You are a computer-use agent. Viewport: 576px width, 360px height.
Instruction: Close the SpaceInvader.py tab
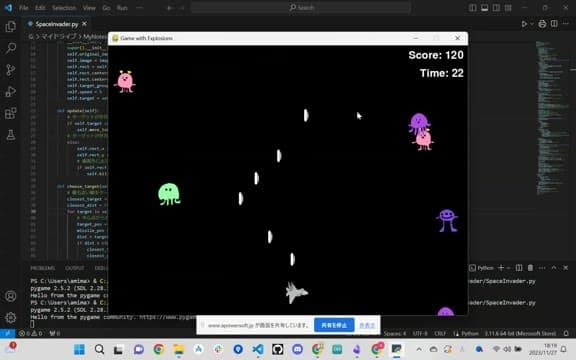pyautogui.click(x=84, y=24)
